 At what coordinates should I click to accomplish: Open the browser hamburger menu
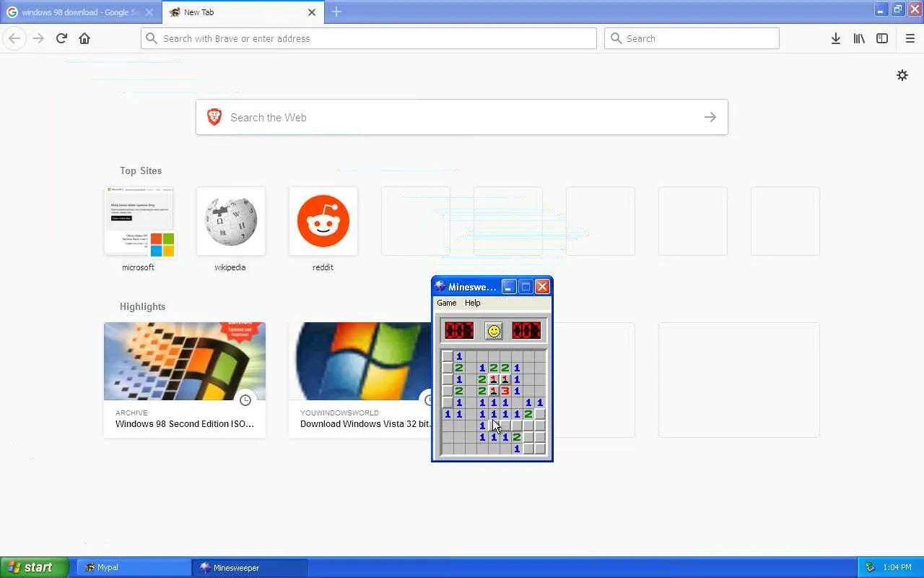tap(910, 38)
